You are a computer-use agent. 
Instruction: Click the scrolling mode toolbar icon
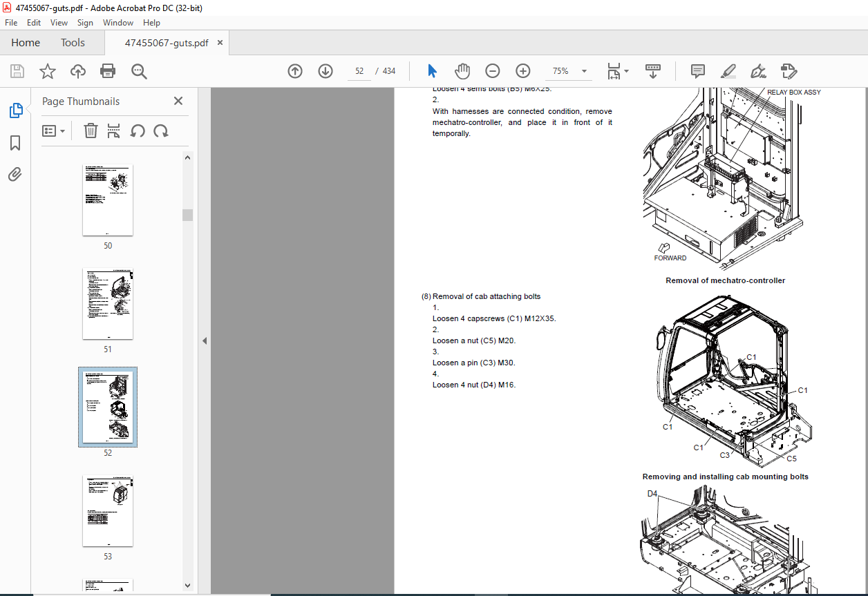[653, 71]
